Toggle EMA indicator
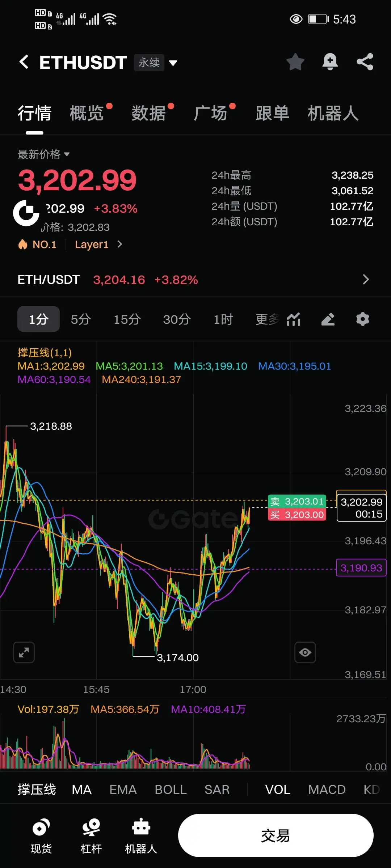This screenshot has width=391, height=868. [123, 790]
